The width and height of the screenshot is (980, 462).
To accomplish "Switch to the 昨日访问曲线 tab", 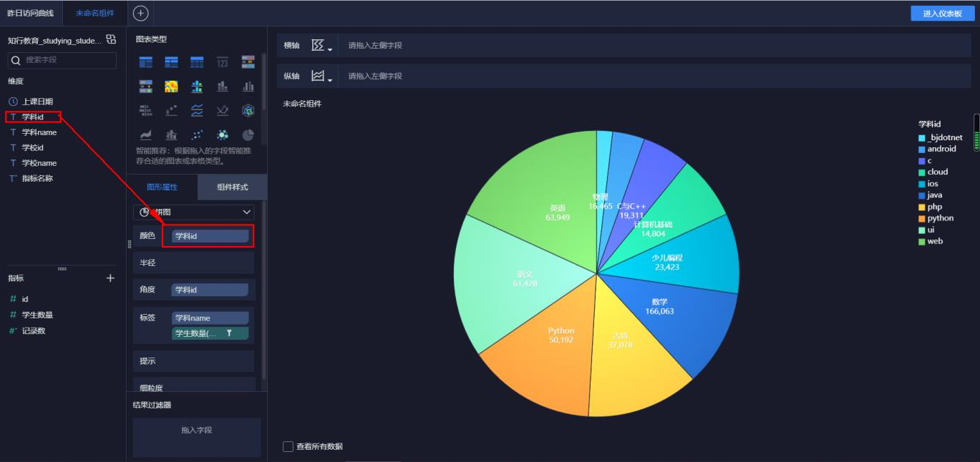I will tap(29, 11).
